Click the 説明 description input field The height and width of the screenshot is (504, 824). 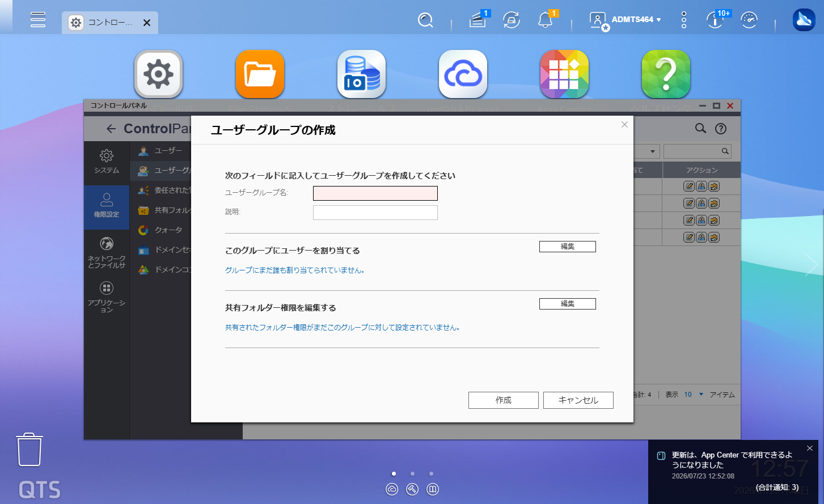[375, 213]
